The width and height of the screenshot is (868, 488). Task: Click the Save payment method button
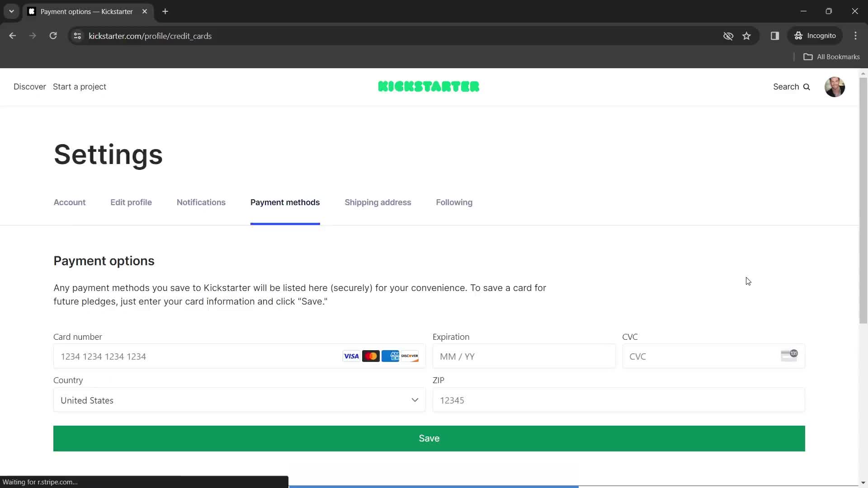coord(429,439)
